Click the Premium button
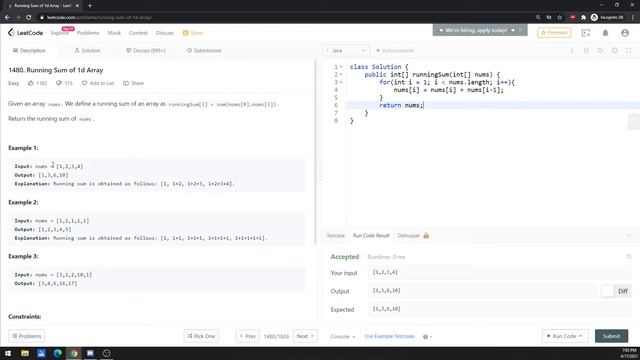Screen dimensions: 640x360 click(x=554, y=33)
